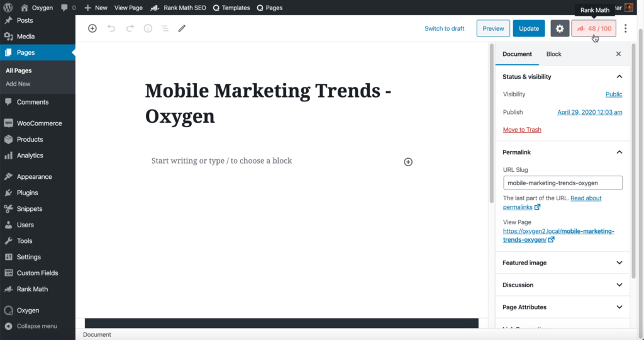Expand the Featured image panel
Viewport: 644px width, 340px height.
pos(562,263)
